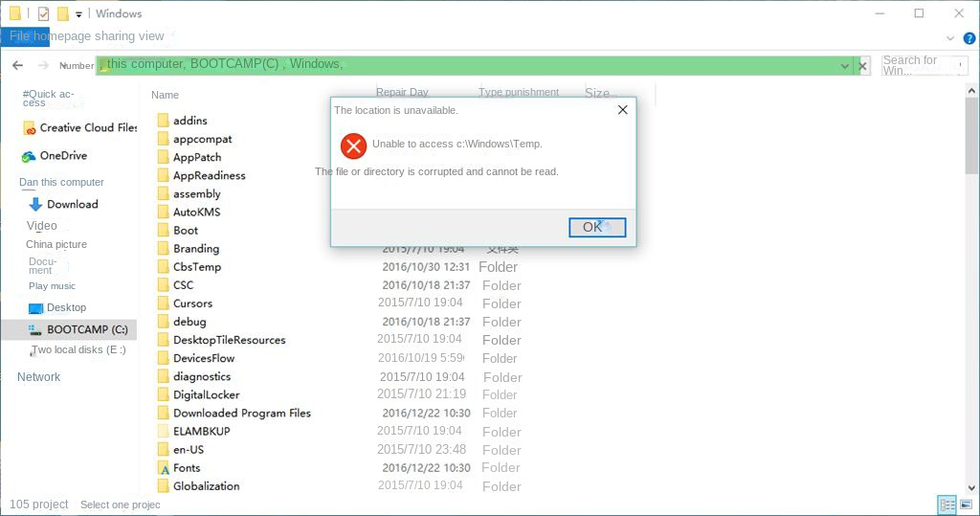
Task: Close the location unavailable dialog
Action: click(x=622, y=110)
